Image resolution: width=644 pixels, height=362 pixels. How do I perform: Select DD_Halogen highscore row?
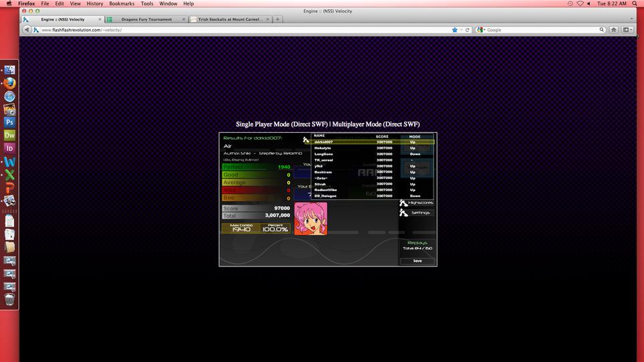pyautogui.click(x=373, y=196)
